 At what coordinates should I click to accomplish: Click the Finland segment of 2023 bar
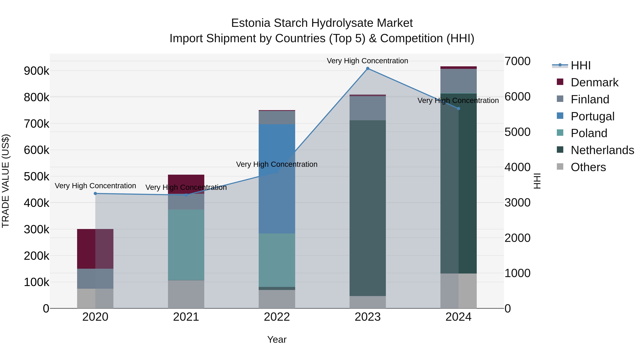(367, 108)
